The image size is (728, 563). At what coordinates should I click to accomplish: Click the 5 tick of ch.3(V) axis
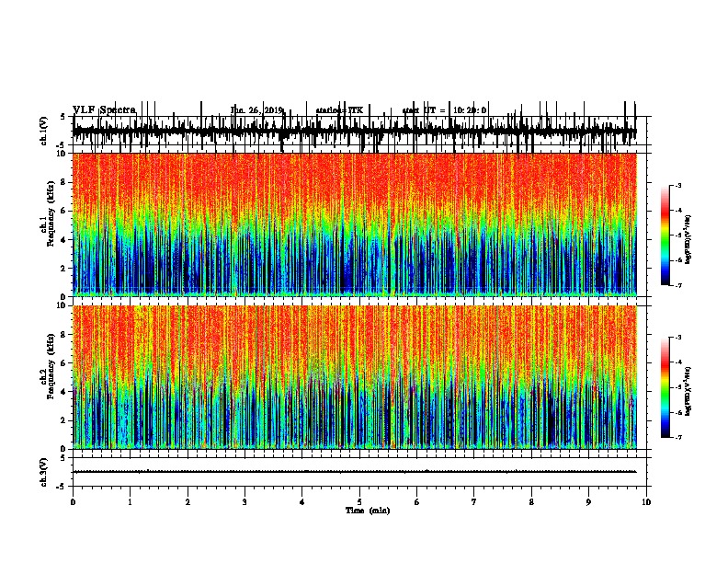pyautogui.click(x=63, y=458)
